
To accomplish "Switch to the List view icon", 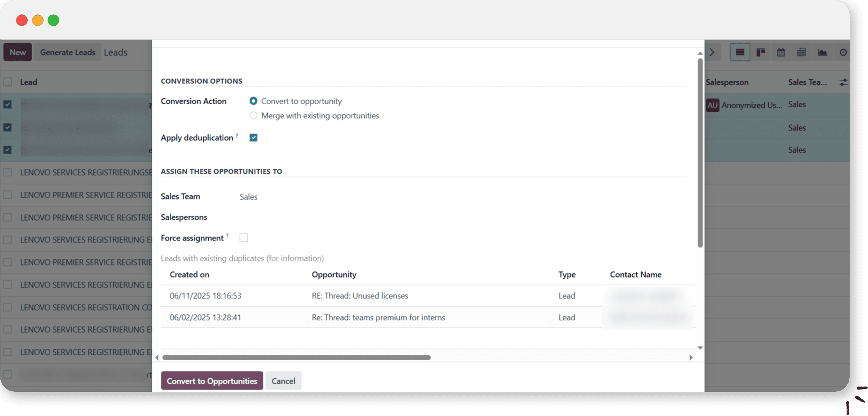I will tap(740, 52).
